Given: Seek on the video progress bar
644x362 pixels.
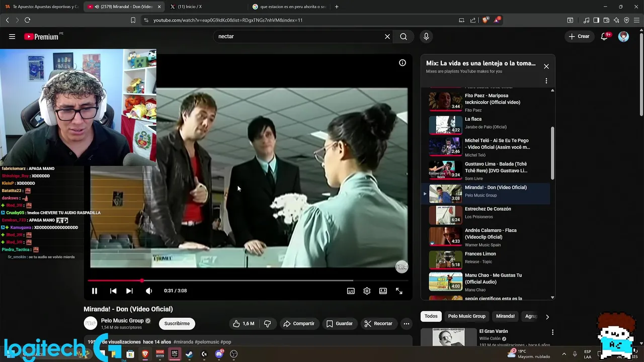Looking at the screenshot, I should tap(248, 281).
